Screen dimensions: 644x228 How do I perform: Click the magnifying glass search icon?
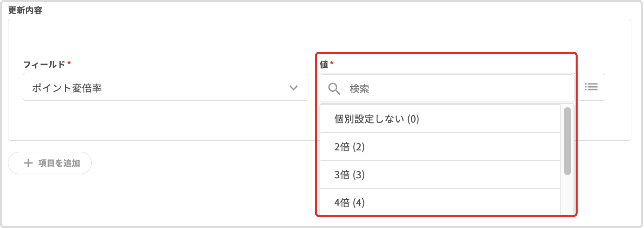(x=334, y=89)
